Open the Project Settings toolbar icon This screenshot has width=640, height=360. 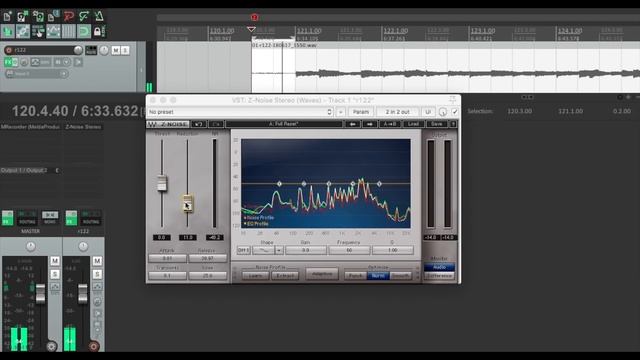pyautogui.click(x=53, y=16)
